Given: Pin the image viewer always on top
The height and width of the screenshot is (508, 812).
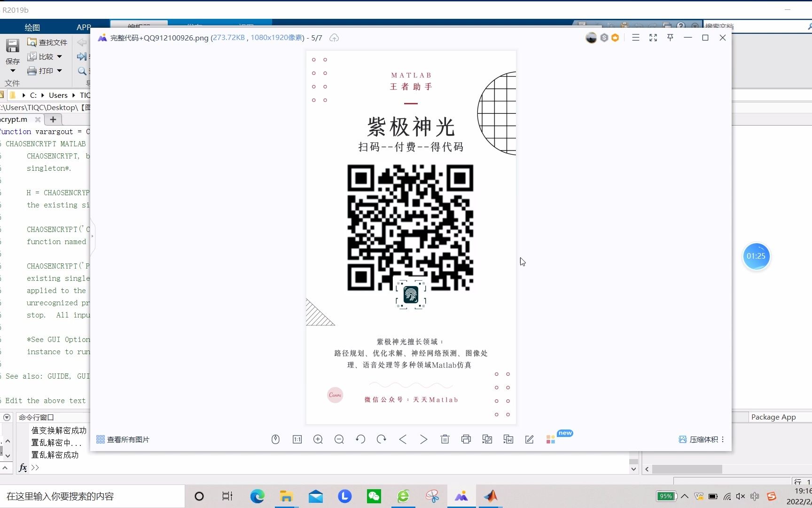Looking at the screenshot, I should coord(670,38).
